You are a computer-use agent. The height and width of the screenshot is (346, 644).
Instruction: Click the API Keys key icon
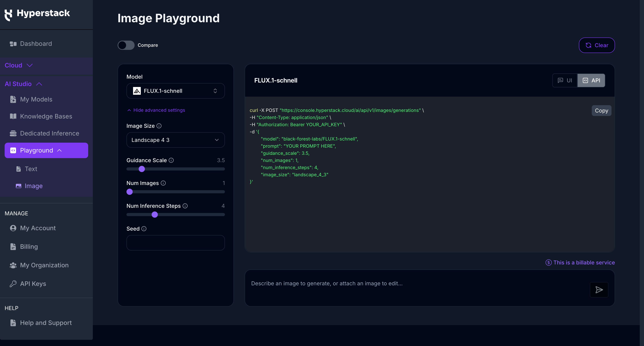coord(13,284)
